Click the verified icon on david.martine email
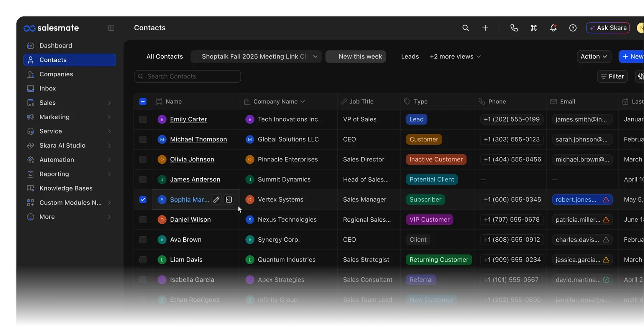The image size is (644, 326). point(606,280)
